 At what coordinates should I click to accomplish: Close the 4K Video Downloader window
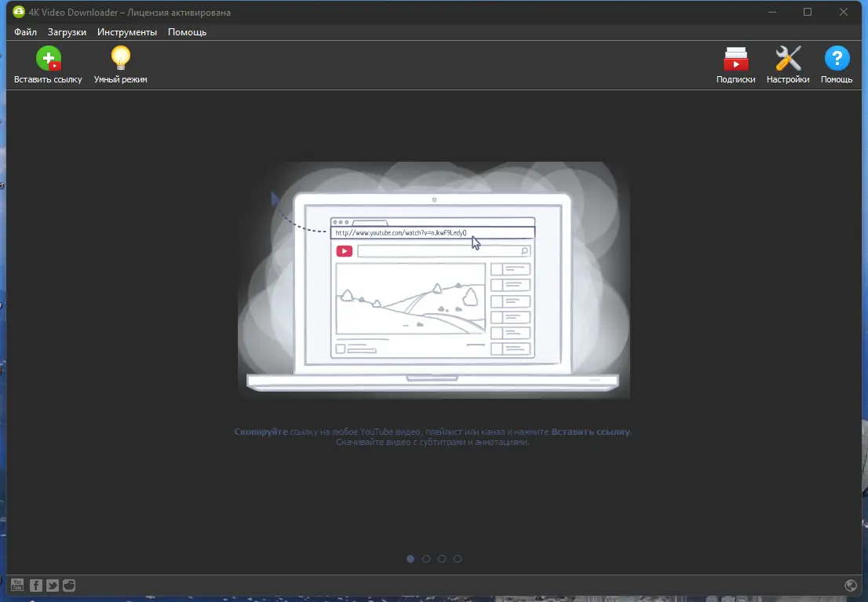click(x=843, y=12)
